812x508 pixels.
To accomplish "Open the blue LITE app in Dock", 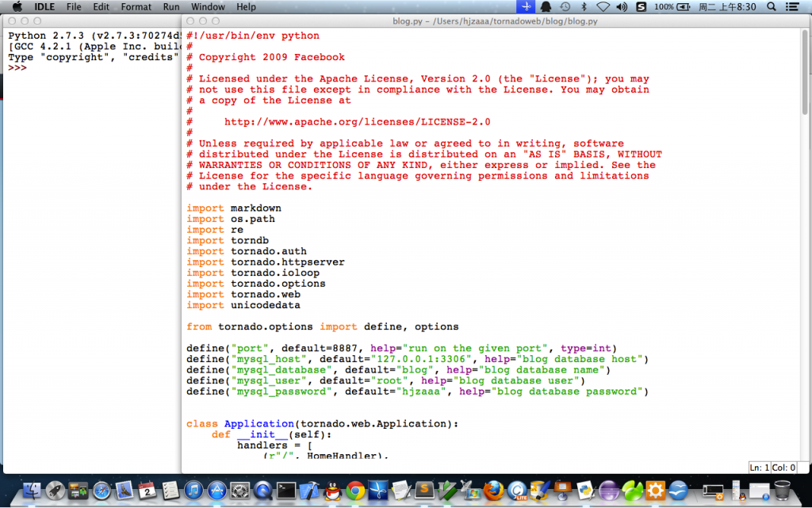I will 517,491.
